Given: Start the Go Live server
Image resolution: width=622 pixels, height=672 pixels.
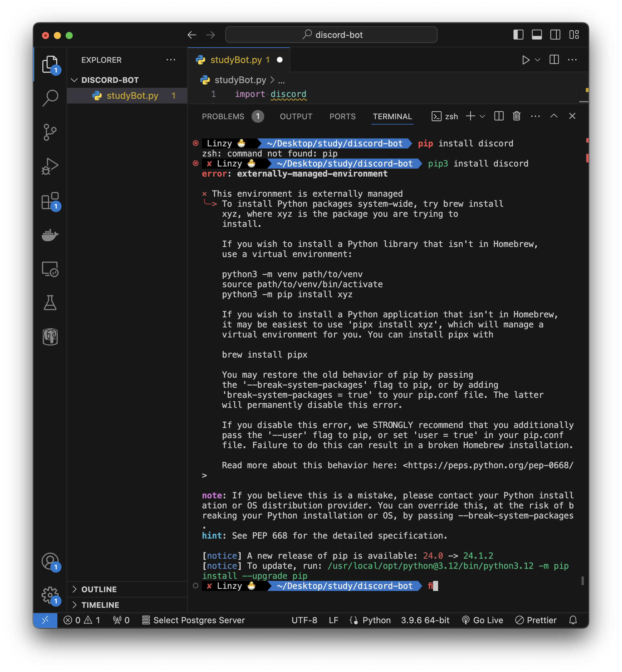Looking at the screenshot, I should coord(483,620).
